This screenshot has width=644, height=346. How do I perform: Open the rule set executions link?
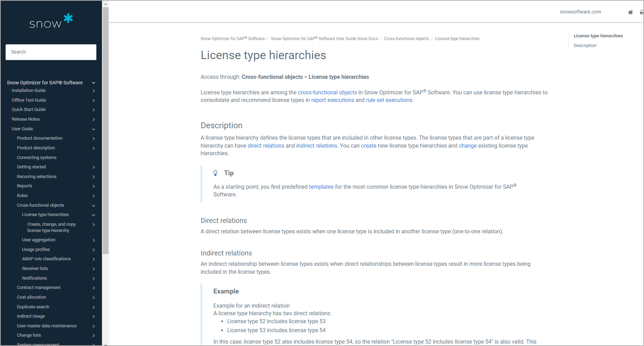(x=389, y=100)
